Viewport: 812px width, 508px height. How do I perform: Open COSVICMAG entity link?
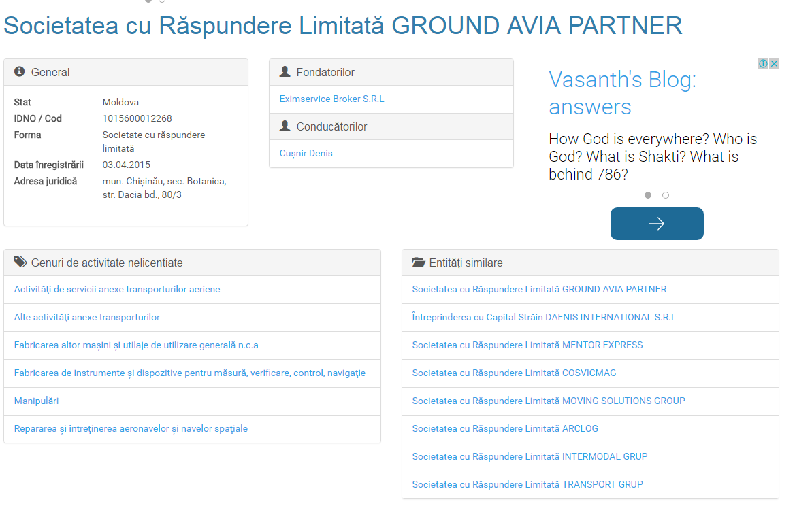[x=515, y=373]
